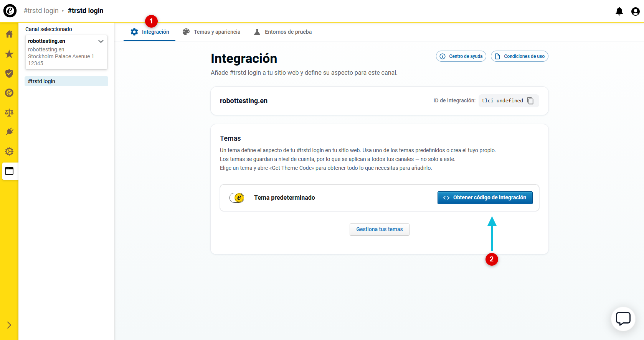The height and width of the screenshot is (340, 644).
Task: Click Gestiona tus temas button
Action: pyautogui.click(x=380, y=230)
